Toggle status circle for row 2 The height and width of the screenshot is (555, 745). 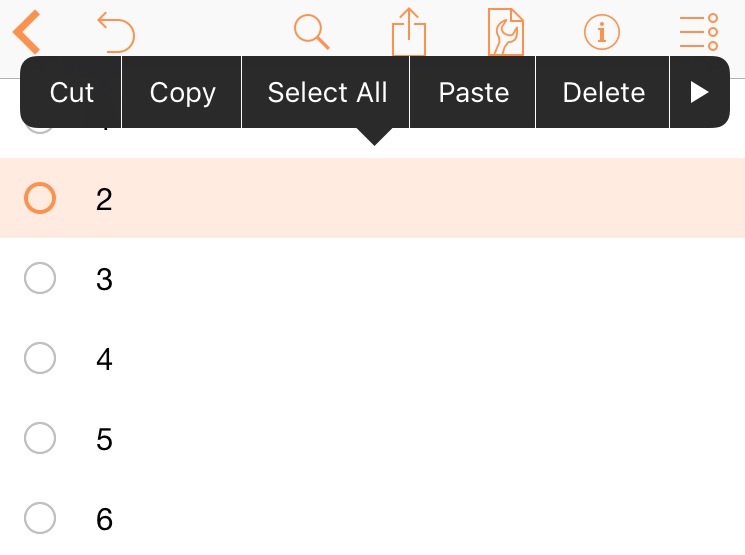(x=40, y=198)
